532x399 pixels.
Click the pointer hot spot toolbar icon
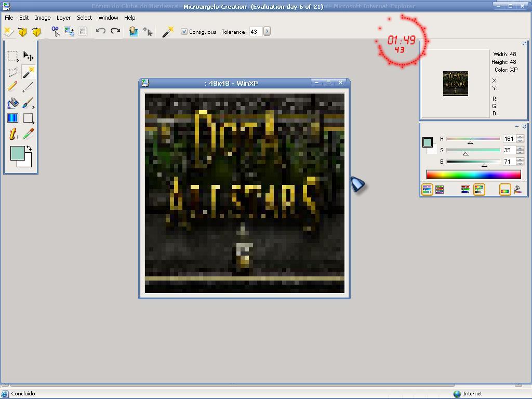148,32
